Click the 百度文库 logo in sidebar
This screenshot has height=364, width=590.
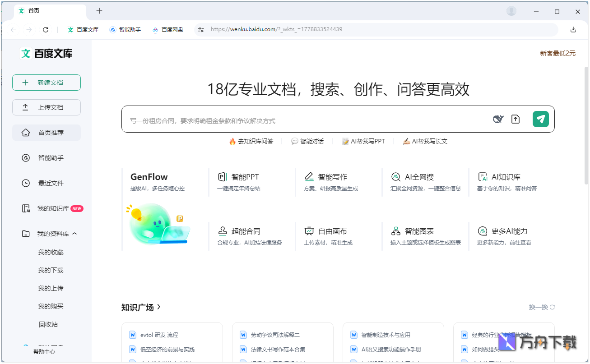[47, 54]
